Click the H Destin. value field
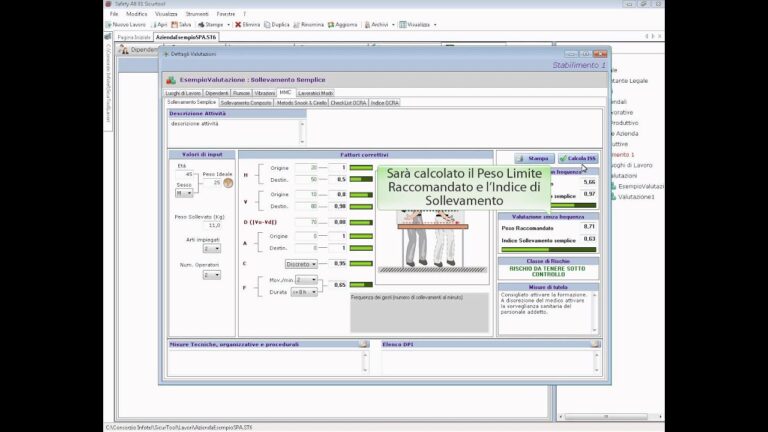 (308, 179)
